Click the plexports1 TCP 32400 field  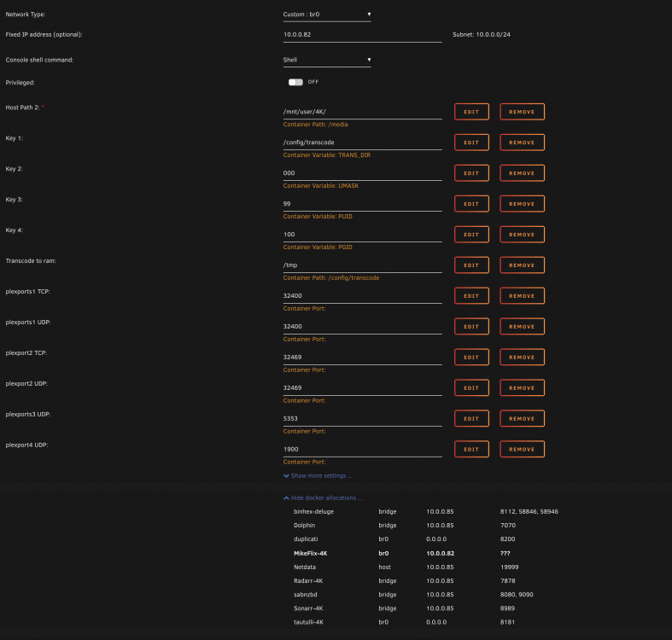tap(362, 296)
